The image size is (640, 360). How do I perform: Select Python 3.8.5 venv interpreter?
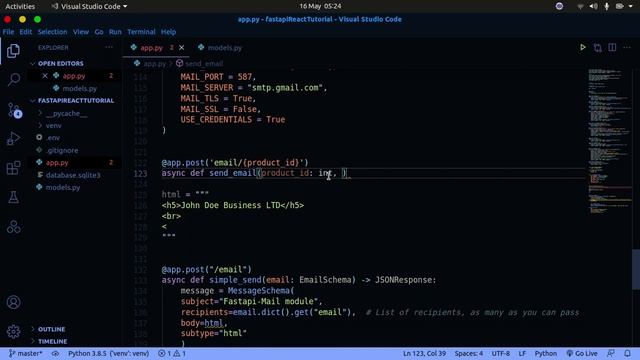[108, 353]
